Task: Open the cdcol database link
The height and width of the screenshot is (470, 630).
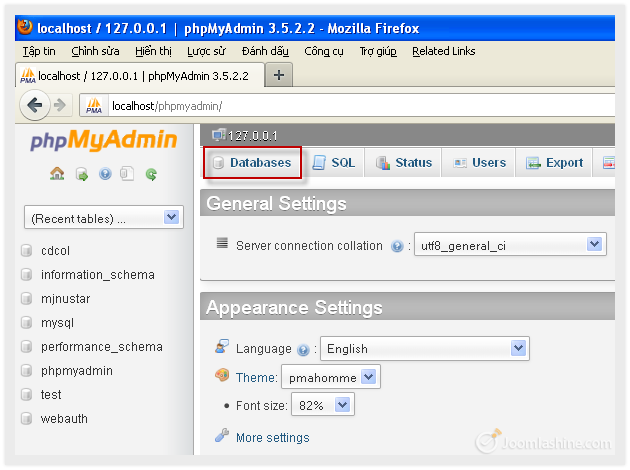Action: click(x=55, y=251)
